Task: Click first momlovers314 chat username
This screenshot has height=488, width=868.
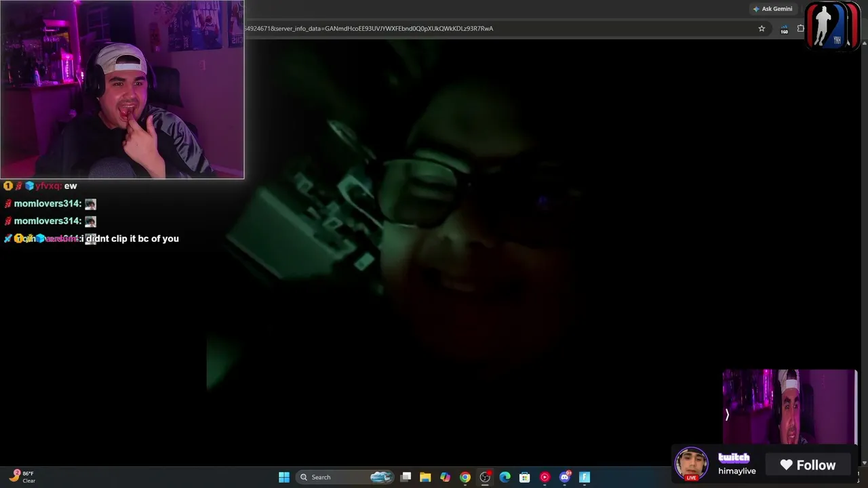Action: pyautogui.click(x=47, y=203)
